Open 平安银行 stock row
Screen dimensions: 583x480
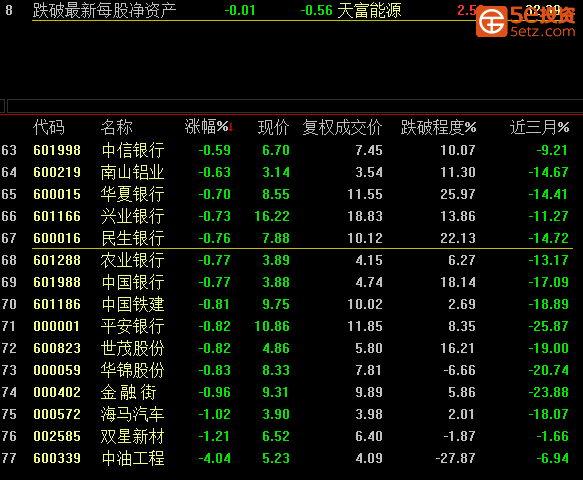(x=292, y=326)
